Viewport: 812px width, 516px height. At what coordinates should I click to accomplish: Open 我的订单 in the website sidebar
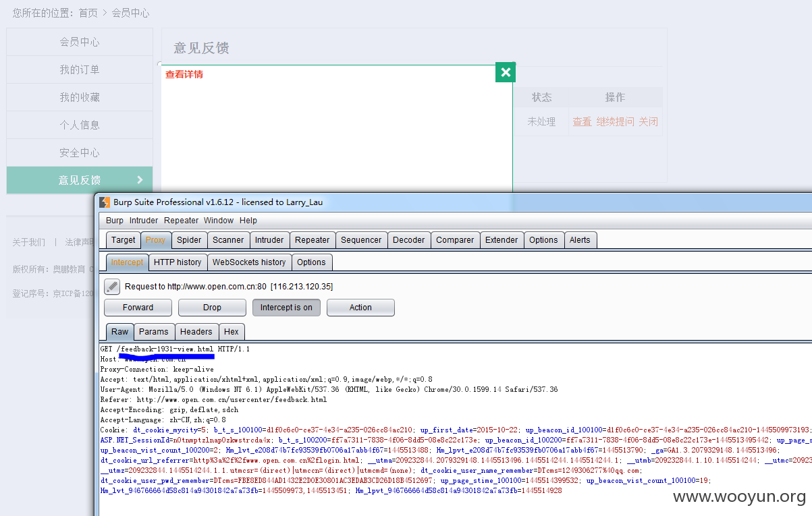pos(80,69)
